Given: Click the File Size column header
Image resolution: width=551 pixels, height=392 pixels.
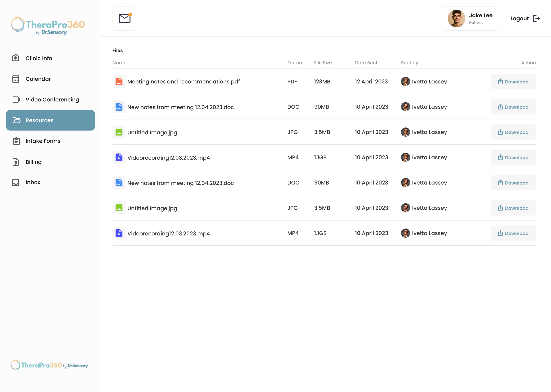Looking at the screenshot, I should [x=323, y=63].
